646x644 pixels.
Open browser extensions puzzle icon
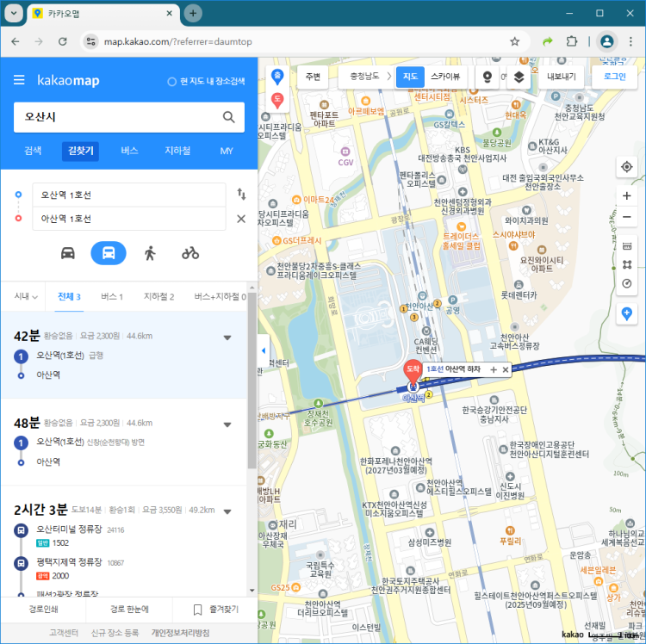tap(572, 41)
